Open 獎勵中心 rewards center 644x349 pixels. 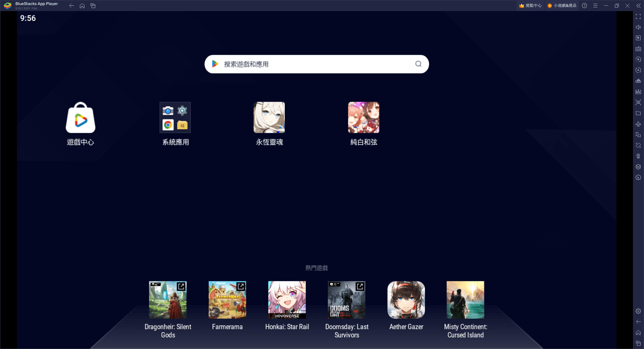tap(530, 6)
